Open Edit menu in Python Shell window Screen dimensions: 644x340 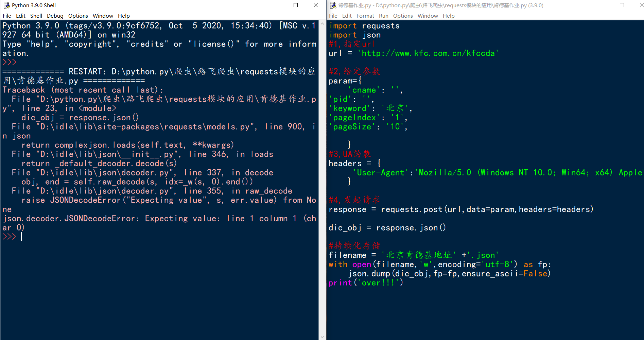pos(21,16)
